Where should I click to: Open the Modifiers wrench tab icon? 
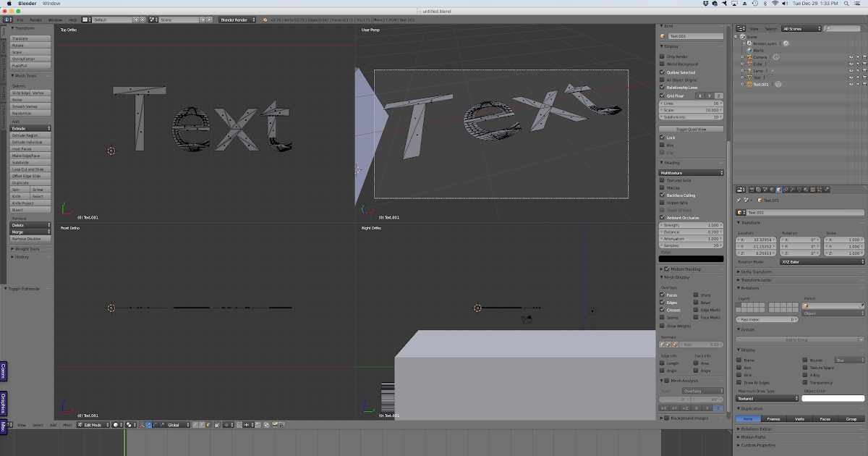(x=792, y=190)
